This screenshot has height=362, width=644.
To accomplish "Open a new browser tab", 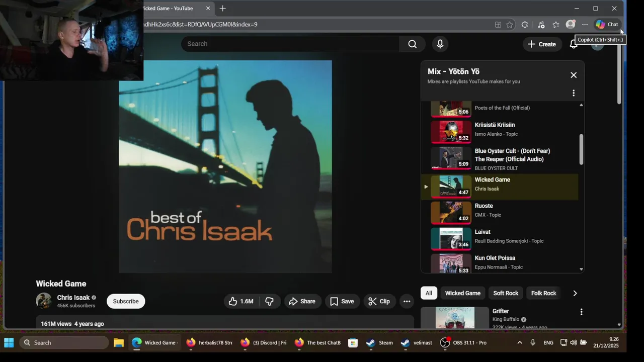I will point(222,8).
